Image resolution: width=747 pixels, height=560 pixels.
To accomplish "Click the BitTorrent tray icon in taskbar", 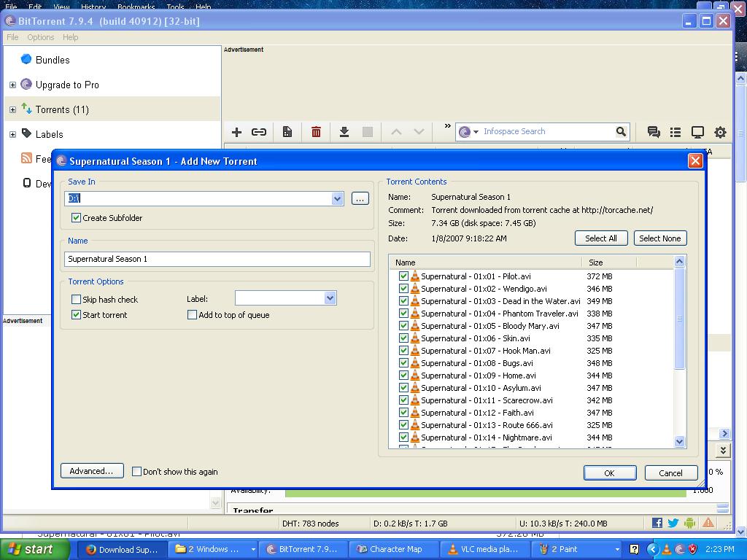I will (679, 549).
